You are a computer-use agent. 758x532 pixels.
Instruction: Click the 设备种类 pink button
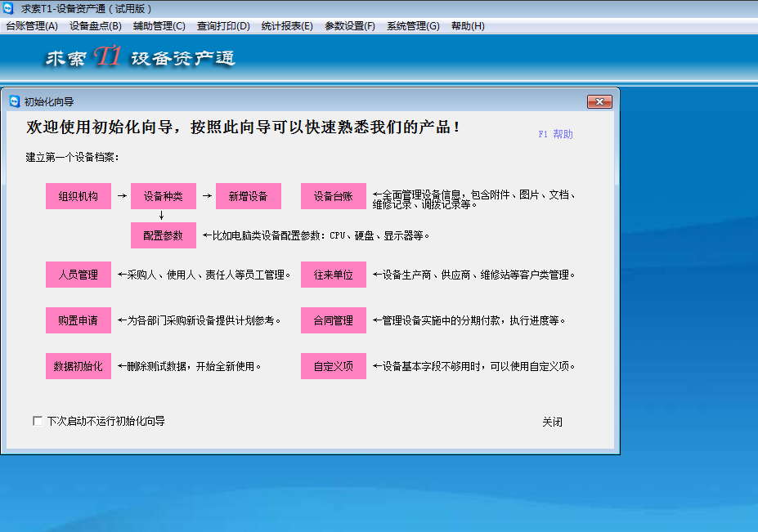pos(164,196)
